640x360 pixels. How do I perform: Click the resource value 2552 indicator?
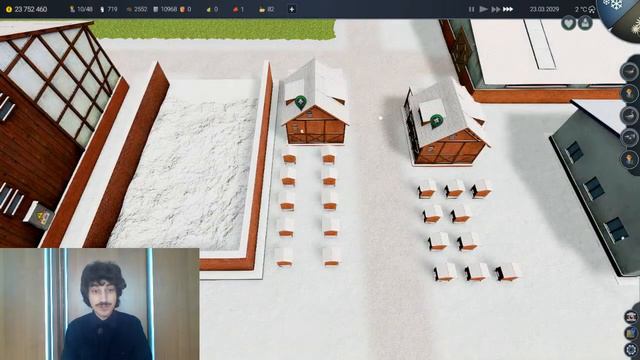click(x=137, y=9)
